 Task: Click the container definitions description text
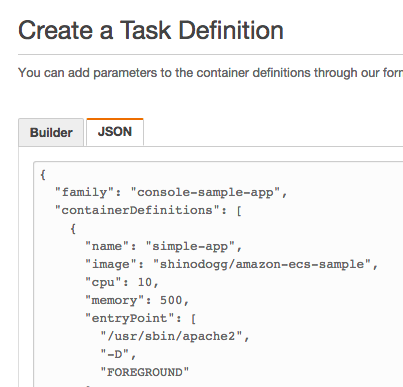click(x=210, y=73)
